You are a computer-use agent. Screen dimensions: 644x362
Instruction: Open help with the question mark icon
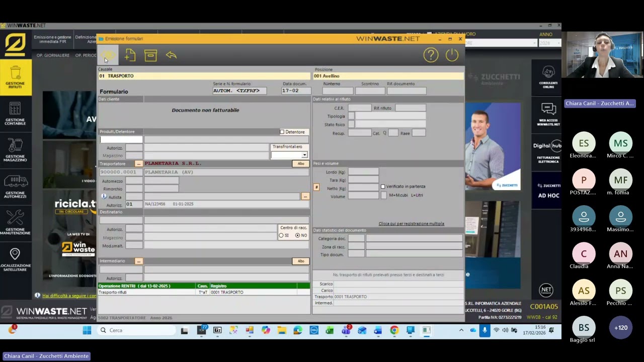pyautogui.click(x=431, y=55)
